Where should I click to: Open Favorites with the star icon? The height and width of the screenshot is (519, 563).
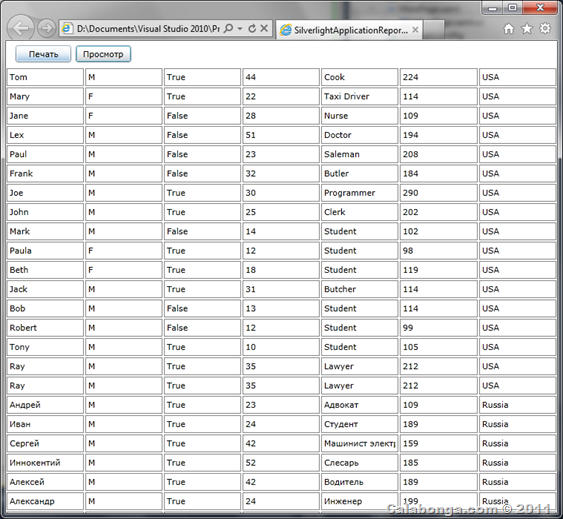pyautogui.click(x=527, y=29)
